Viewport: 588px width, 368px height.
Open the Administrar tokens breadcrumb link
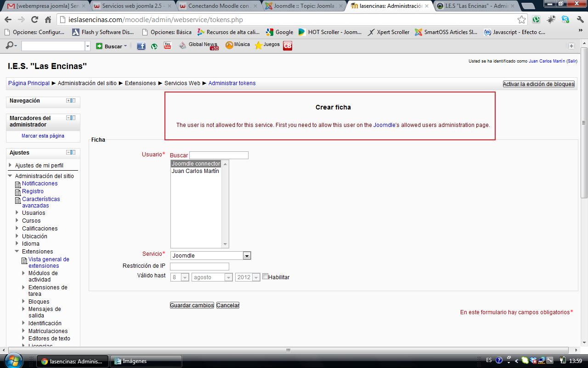232,83
